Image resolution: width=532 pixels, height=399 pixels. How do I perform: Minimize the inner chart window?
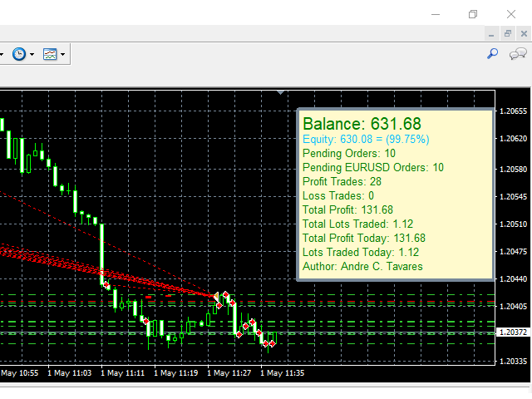(491, 34)
